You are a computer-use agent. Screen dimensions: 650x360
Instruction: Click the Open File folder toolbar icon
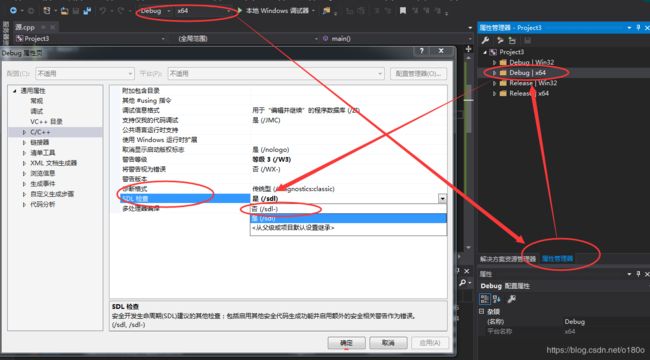point(64,11)
